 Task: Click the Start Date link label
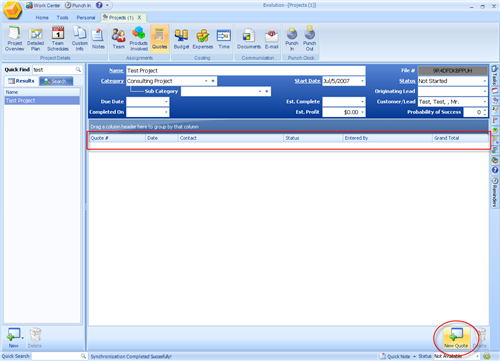tap(307, 81)
